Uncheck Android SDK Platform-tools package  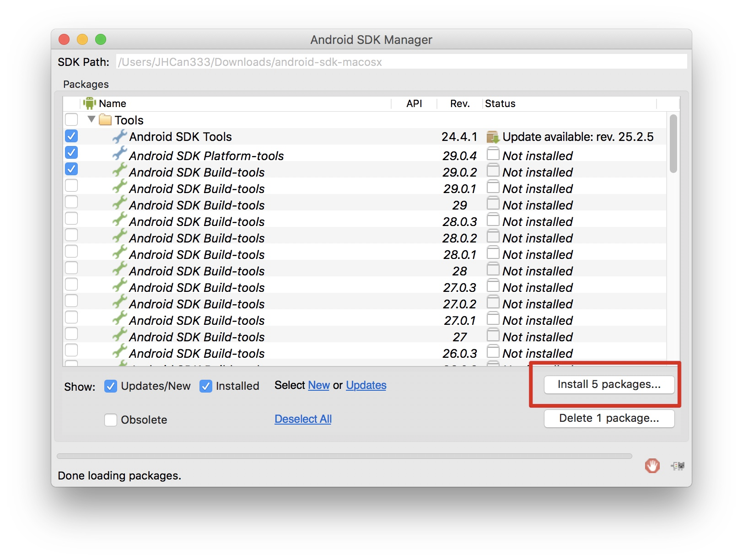71,152
